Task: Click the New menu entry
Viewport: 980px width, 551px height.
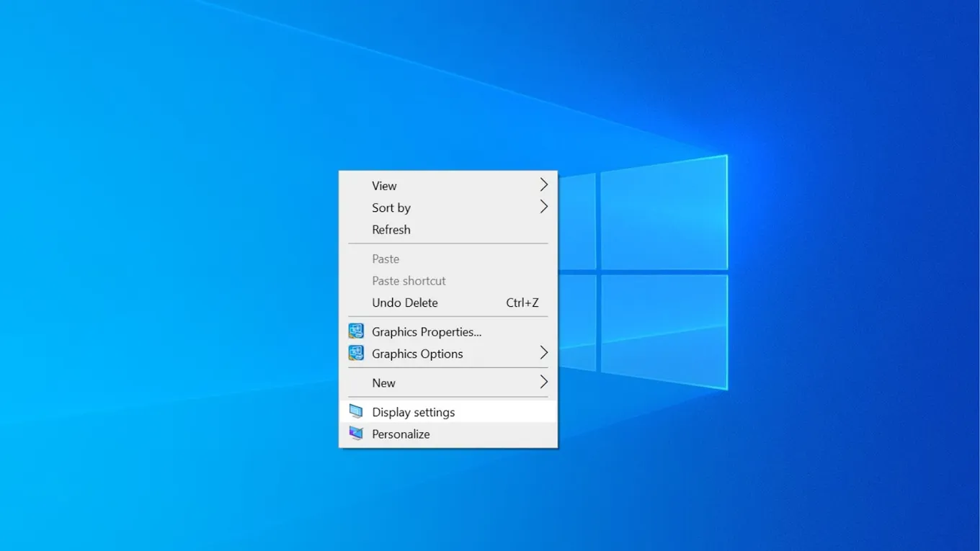Action: point(383,382)
